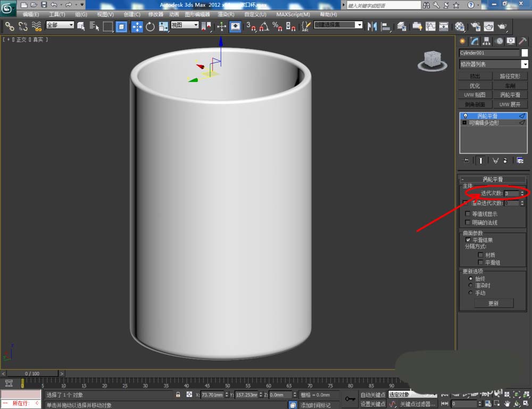This screenshot has height=409, width=532.
Task: Open Render Setup teapot icon
Action: [x=475, y=27]
